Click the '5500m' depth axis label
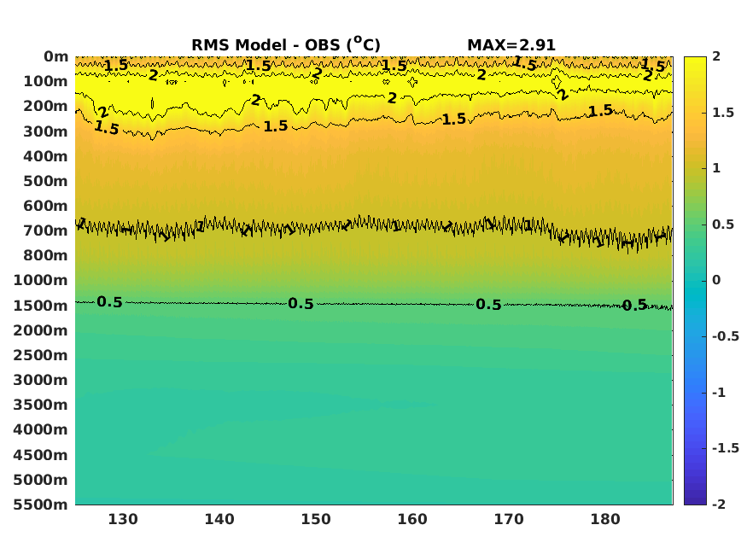Image resolution: width=747 pixels, height=560 pixels. pyautogui.click(x=40, y=505)
